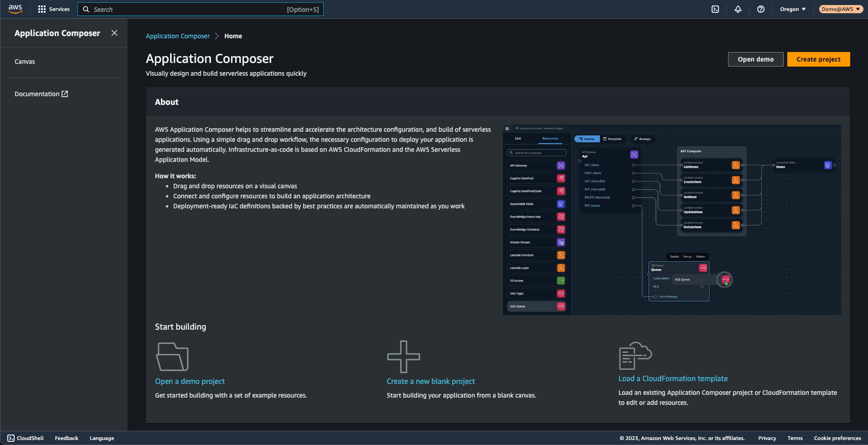This screenshot has height=445, width=868.
Task: Launch CloudShell from top bar icon
Action: 715,9
